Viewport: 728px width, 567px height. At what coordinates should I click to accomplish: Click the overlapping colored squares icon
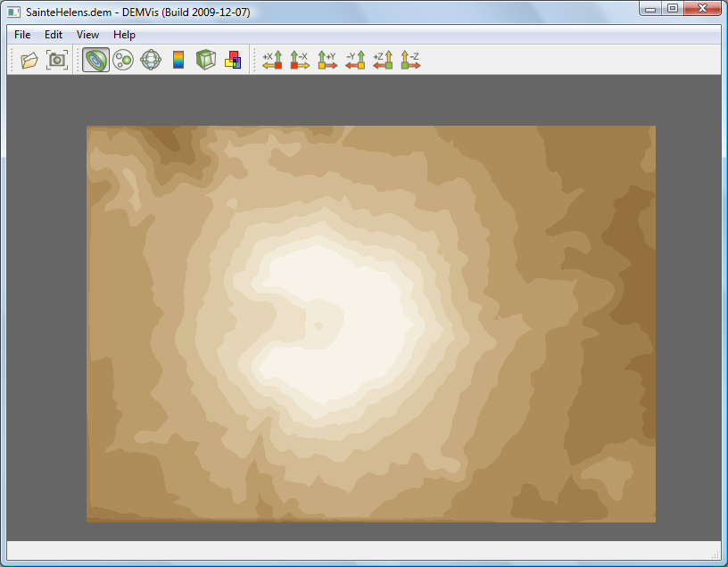(233, 61)
